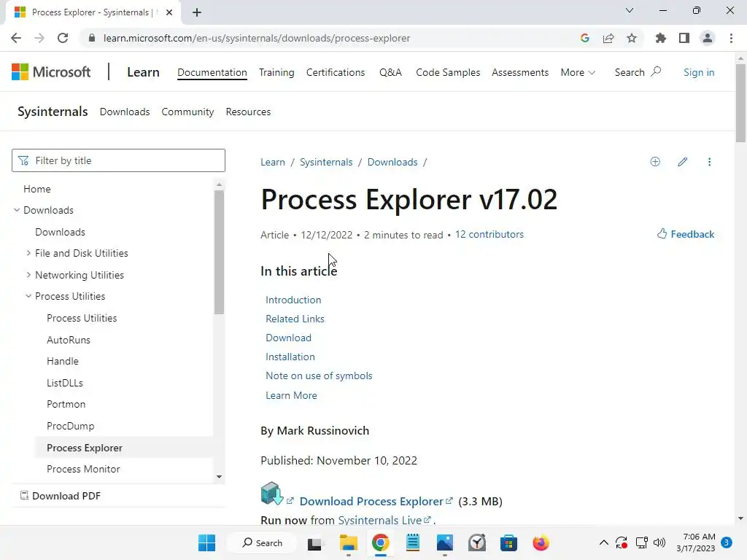Open Assessments in the header
Screen dimensions: 747x560
coord(520,72)
